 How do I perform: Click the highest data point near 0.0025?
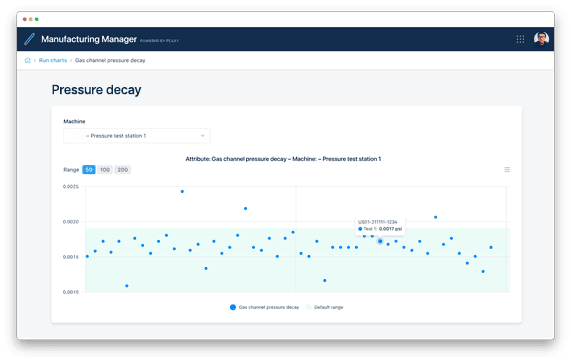click(x=182, y=192)
